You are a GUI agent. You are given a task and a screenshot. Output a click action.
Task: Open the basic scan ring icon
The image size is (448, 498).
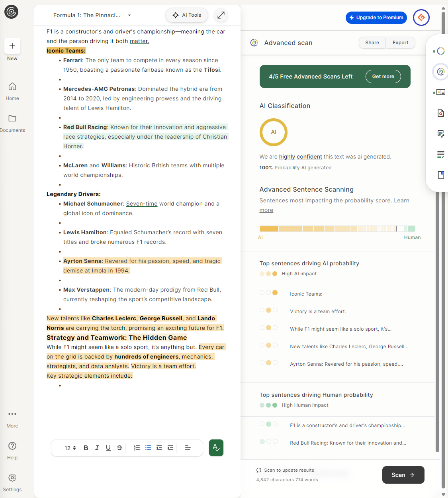coord(440,51)
